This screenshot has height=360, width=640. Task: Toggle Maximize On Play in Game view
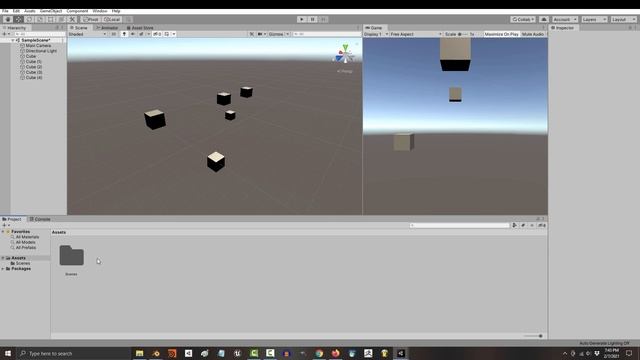pyautogui.click(x=501, y=34)
